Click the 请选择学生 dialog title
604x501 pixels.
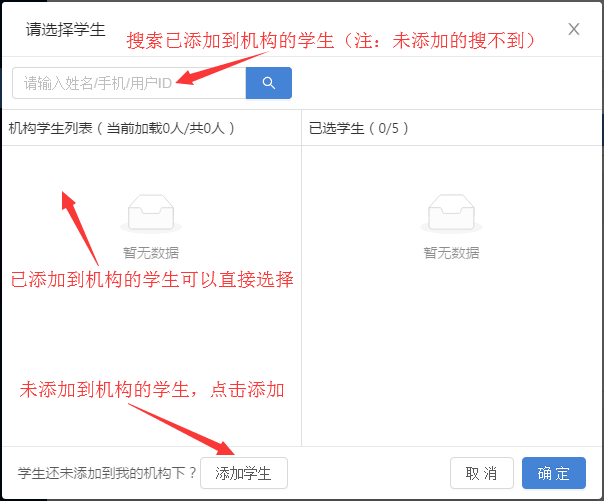coord(64,29)
